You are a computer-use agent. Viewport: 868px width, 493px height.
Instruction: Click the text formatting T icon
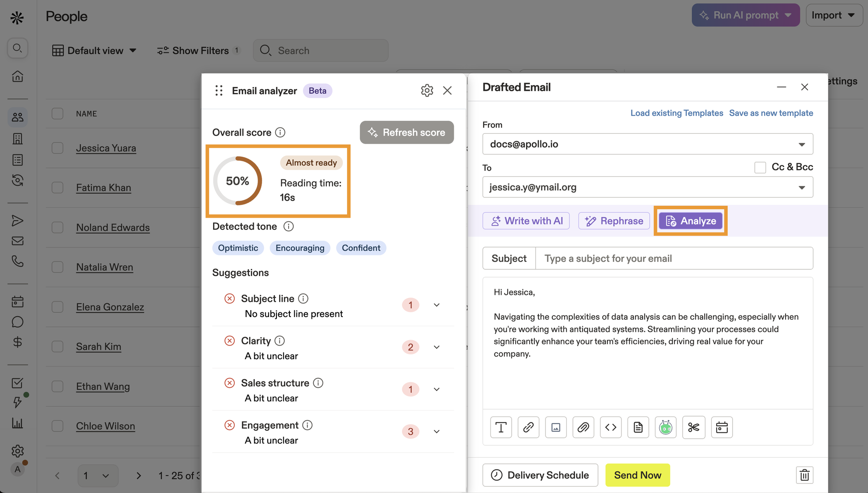point(501,427)
